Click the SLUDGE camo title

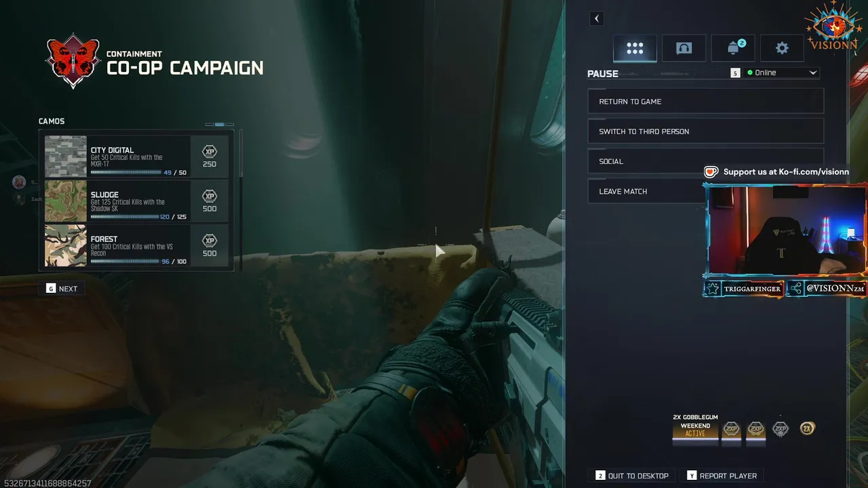click(104, 195)
